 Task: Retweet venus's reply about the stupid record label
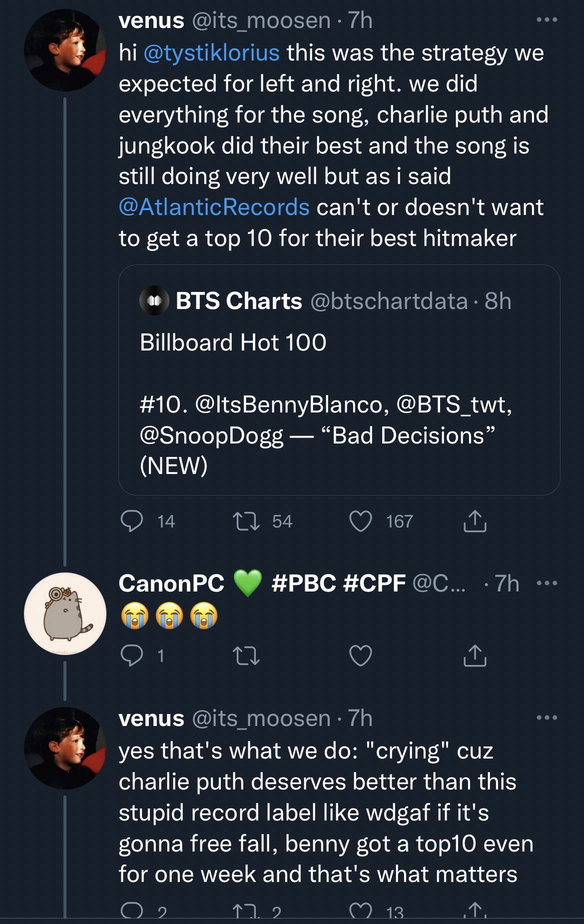point(246,911)
